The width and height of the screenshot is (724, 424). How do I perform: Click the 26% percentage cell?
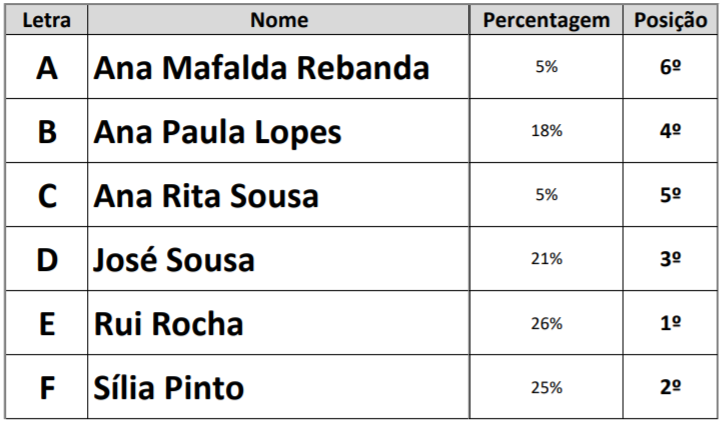[x=546, y=324]
